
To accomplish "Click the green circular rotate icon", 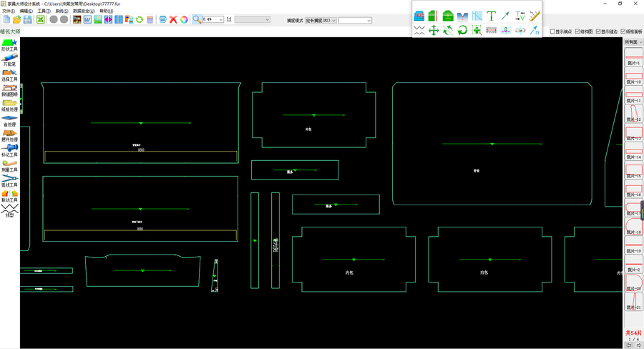I will (x=462, y=30).
